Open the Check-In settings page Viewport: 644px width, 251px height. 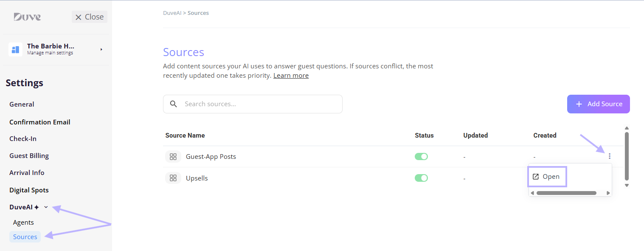pyautogui.click(x=23, y=139)
